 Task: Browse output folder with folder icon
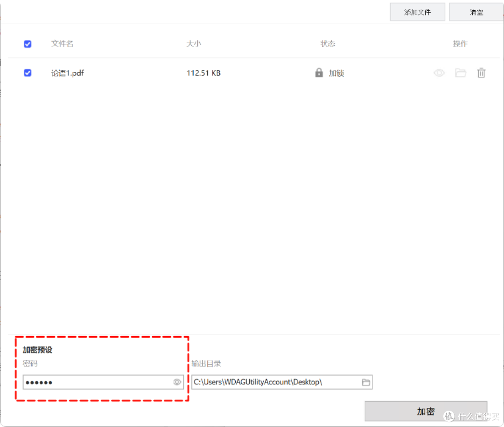click(x=366, y=382)
